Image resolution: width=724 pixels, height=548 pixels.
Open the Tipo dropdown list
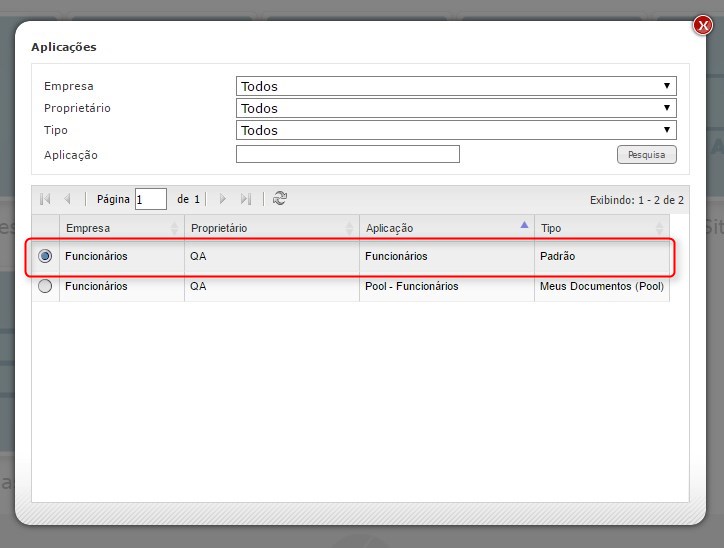coord(456,131)
